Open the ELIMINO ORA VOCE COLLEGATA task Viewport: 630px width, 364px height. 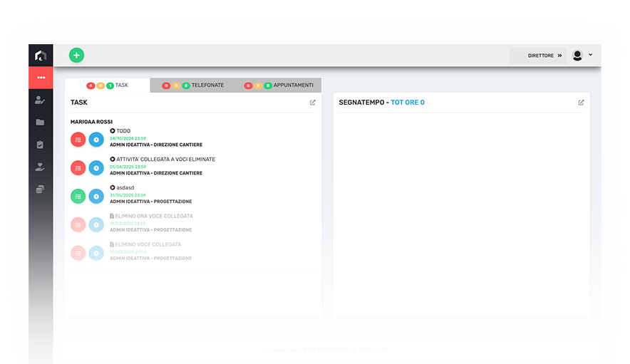point(154,216)
